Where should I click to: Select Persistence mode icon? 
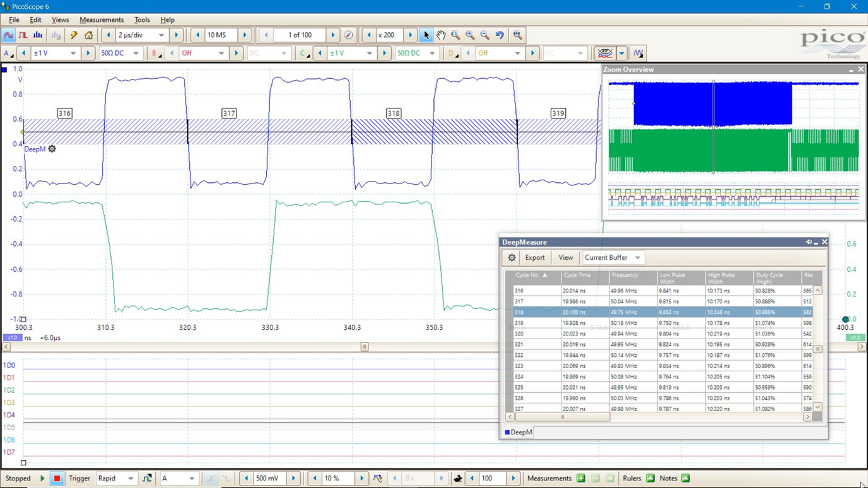click(23, 35)
